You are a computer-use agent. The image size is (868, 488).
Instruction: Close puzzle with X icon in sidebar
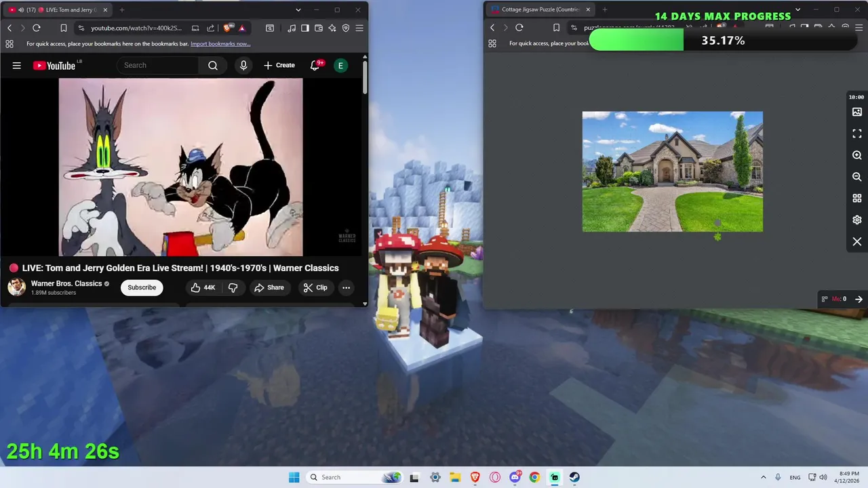(x=857, y=242)
